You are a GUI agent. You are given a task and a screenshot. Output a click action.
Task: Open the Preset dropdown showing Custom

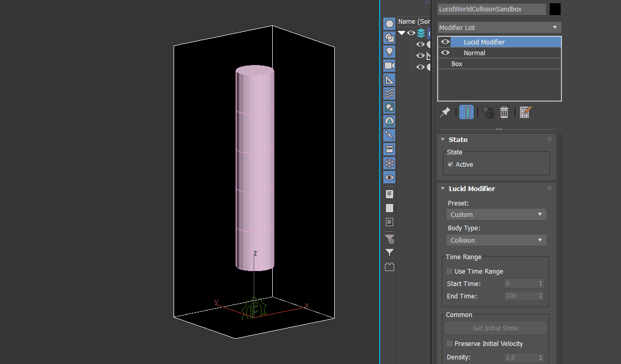(x=496, y=214)
